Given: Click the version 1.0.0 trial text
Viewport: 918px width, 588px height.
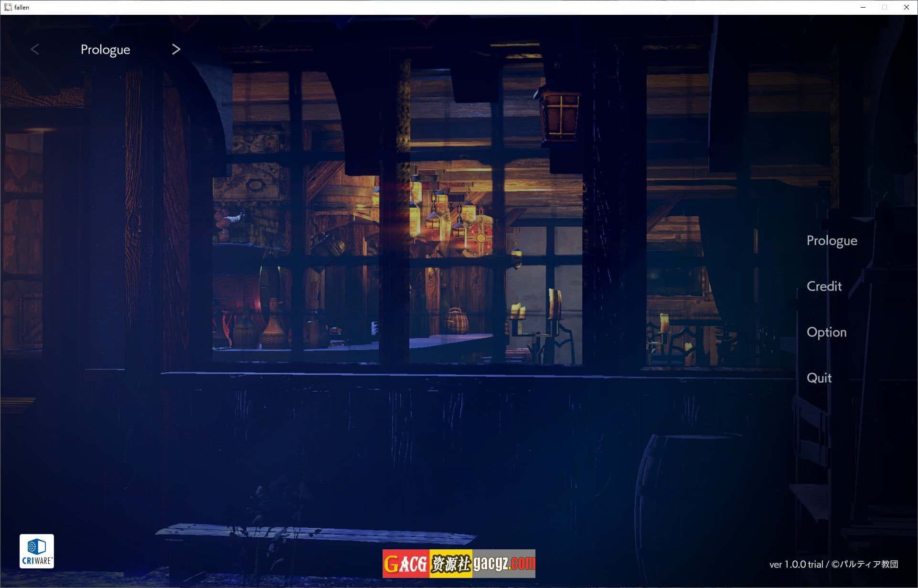Looking at the screenshot, I should [796, 564].
